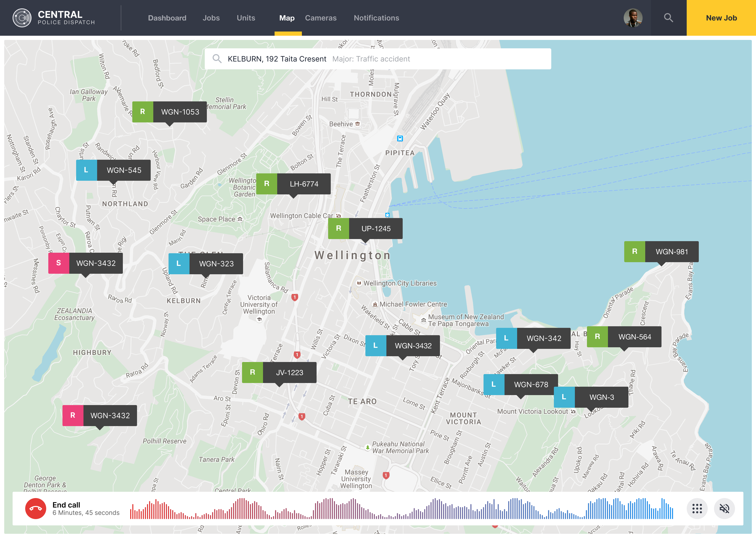Click the Units navigation item

[x=246, y=17]
